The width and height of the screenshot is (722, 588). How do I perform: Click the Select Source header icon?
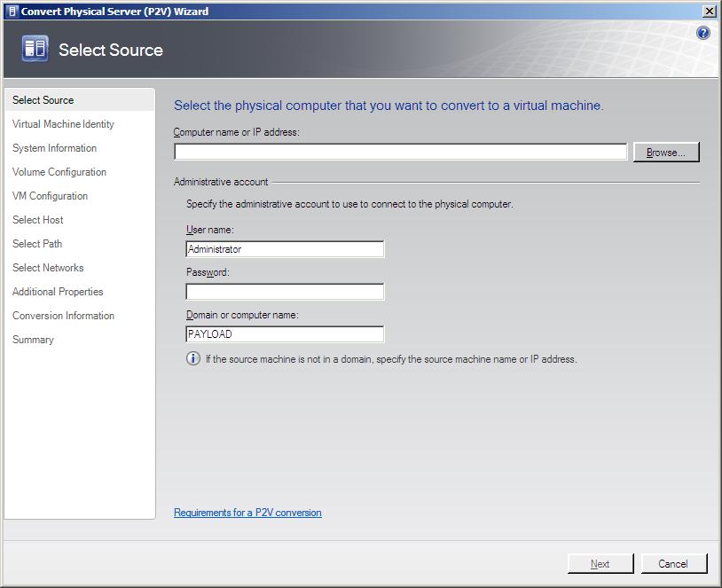click(35, 50)
